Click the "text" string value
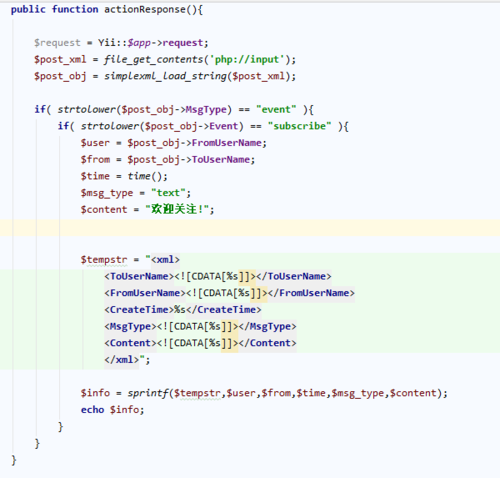 (x=168, y=193)
